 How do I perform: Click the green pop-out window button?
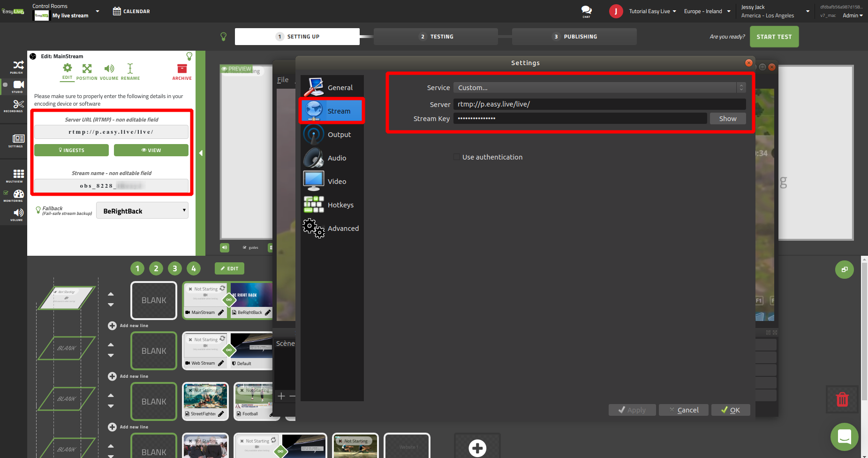(845, 269)
